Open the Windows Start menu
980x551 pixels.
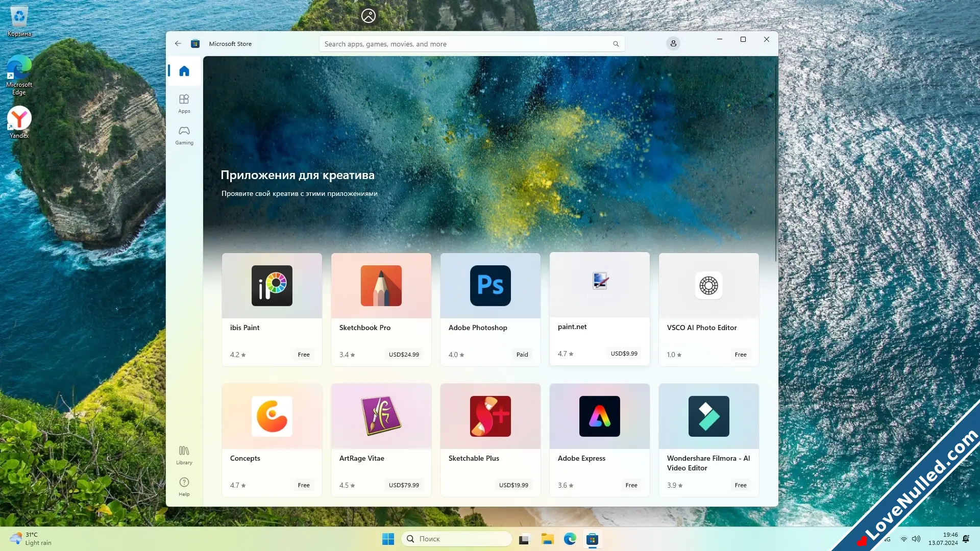point(388,539)
